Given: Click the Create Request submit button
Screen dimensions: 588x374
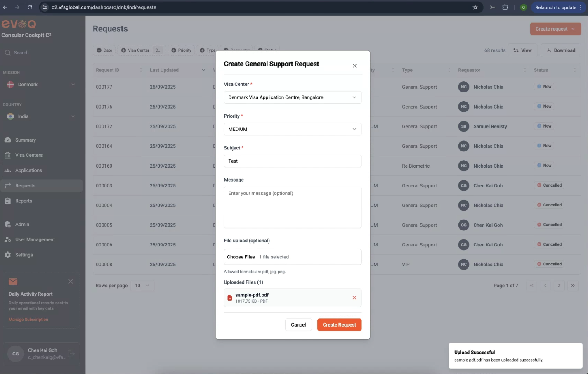Looking at the screenshot, I should pyautogui.click(x=339, y=325).
